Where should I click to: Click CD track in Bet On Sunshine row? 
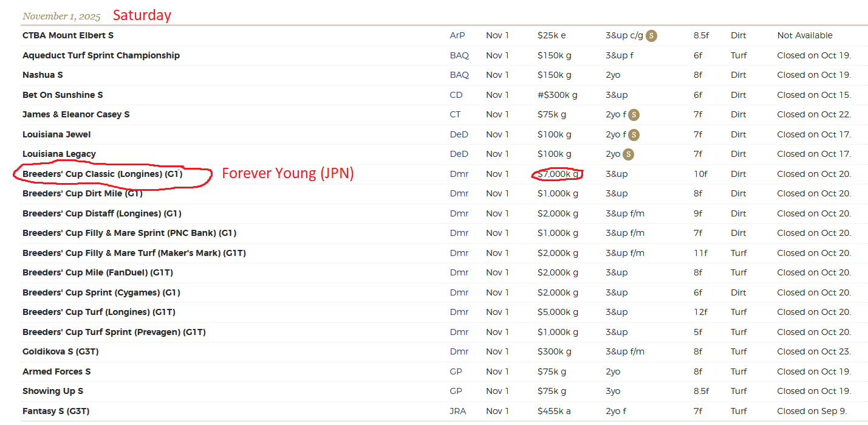coord(456,95)
